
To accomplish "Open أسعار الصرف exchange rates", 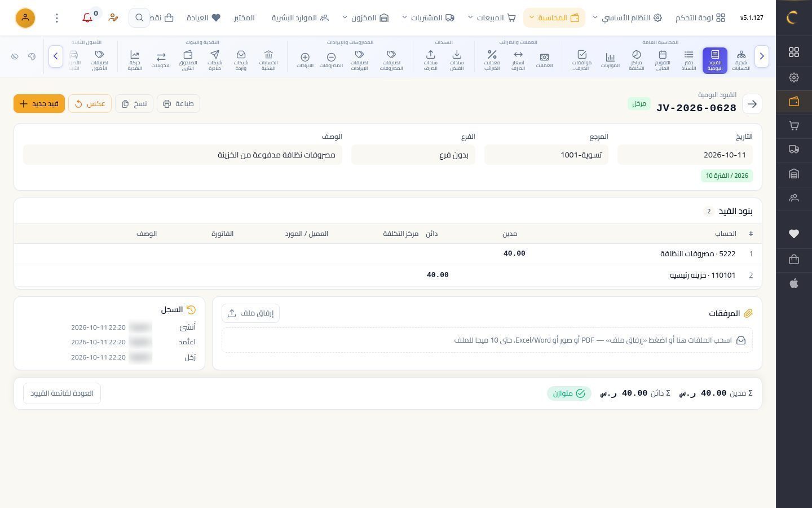I will (x=518, y=60).
